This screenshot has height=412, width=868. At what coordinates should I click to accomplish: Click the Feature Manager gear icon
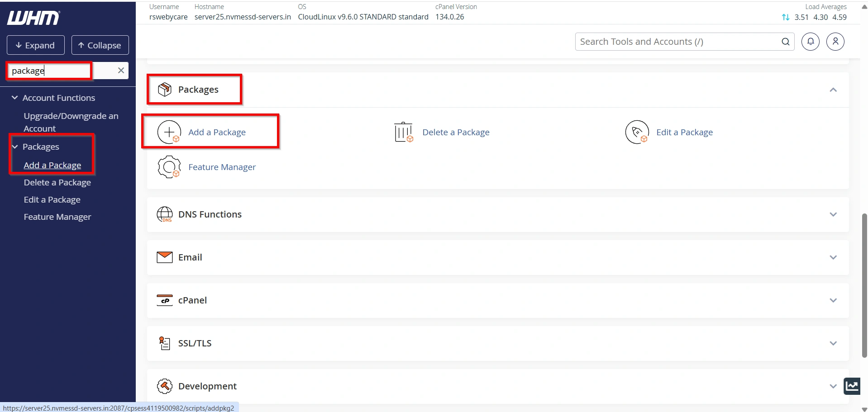point(169,167)
